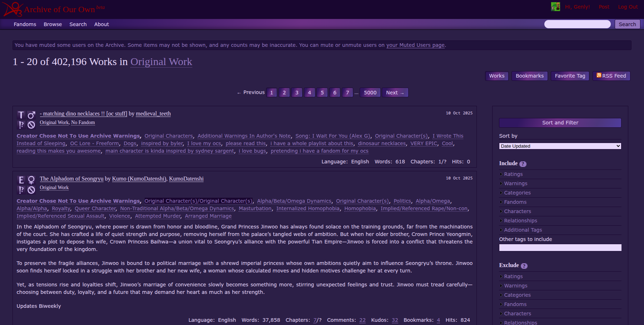
Task: Click the Favorite Tag button
Action: tap(570, 76)
